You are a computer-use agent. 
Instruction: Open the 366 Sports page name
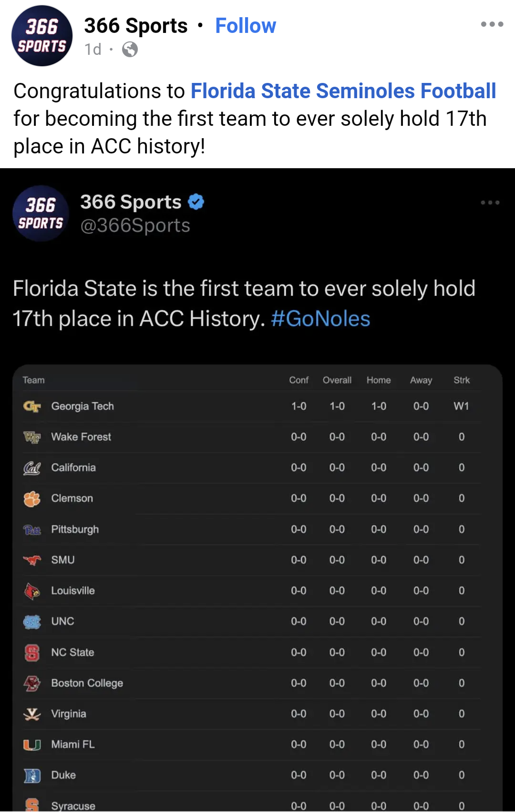[136, 26]
